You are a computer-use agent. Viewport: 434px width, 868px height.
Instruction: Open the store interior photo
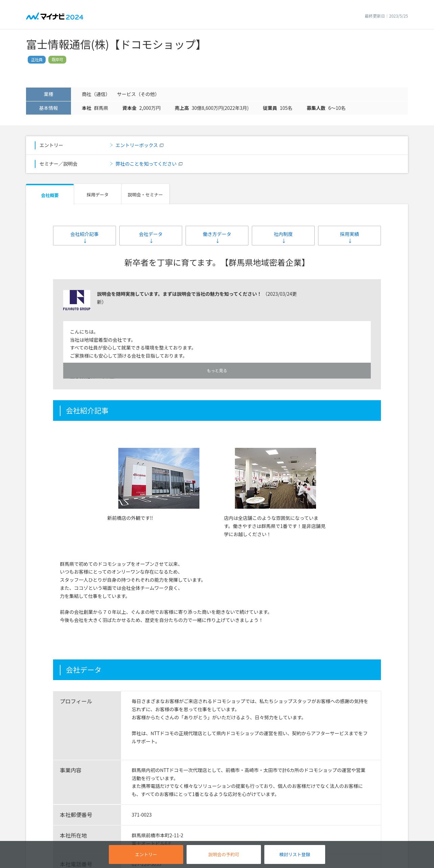[x=275, y=478]
